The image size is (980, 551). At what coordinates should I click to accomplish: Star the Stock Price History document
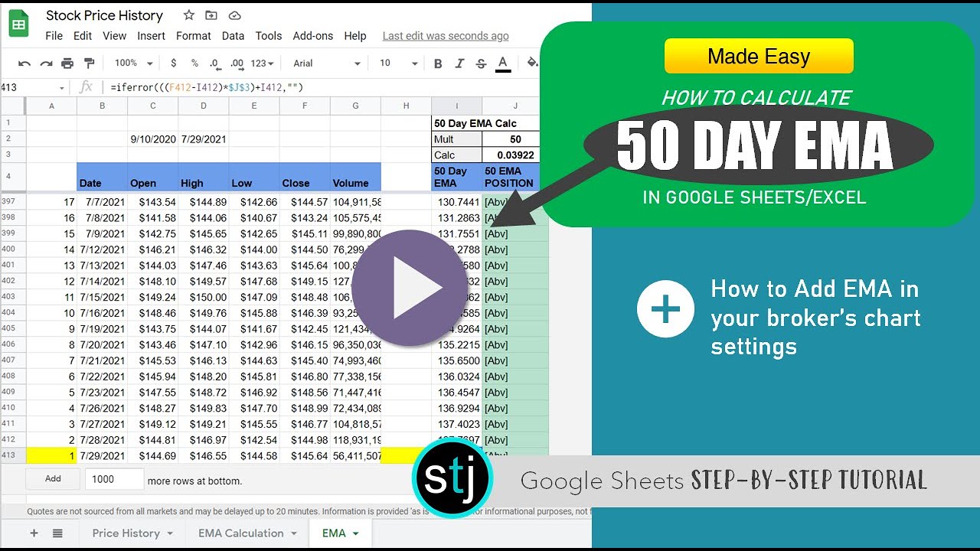coord(189,15)
